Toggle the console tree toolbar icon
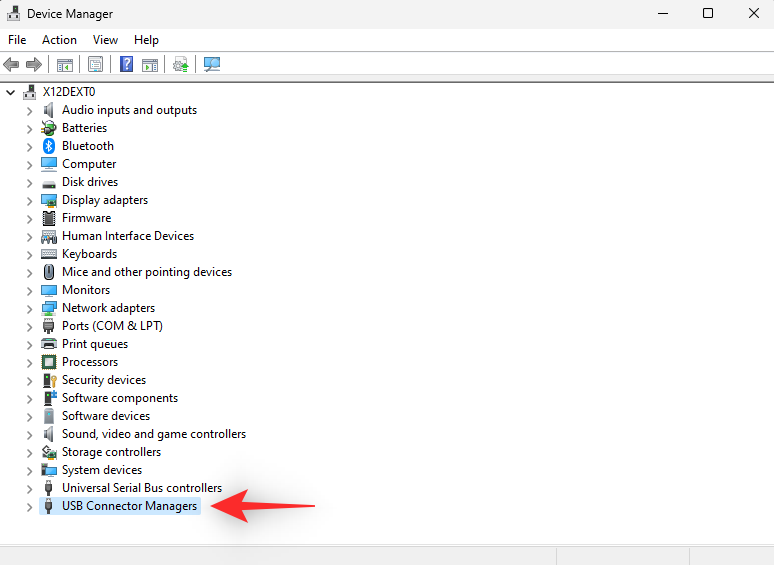Image resolution: width=774 pixels, height=565 pixels. (x=65, y=64)
